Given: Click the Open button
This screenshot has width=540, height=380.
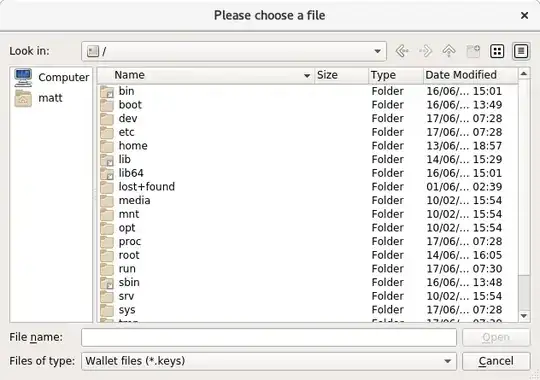Looking at the screenshot, I should coord(496,337).
